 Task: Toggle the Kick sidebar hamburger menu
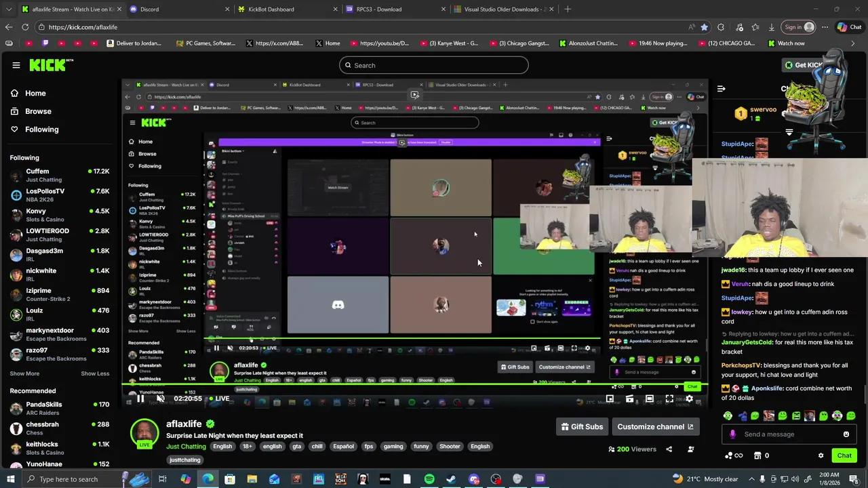[16, 65]
